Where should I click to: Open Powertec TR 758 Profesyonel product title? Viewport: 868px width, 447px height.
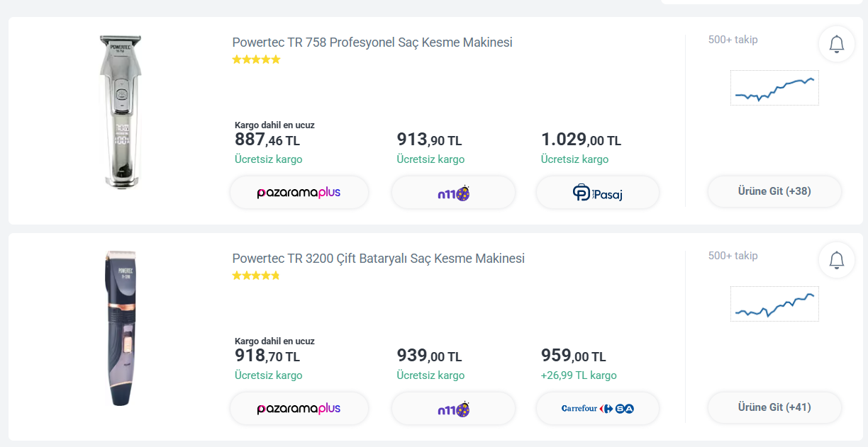coord(372,43)
